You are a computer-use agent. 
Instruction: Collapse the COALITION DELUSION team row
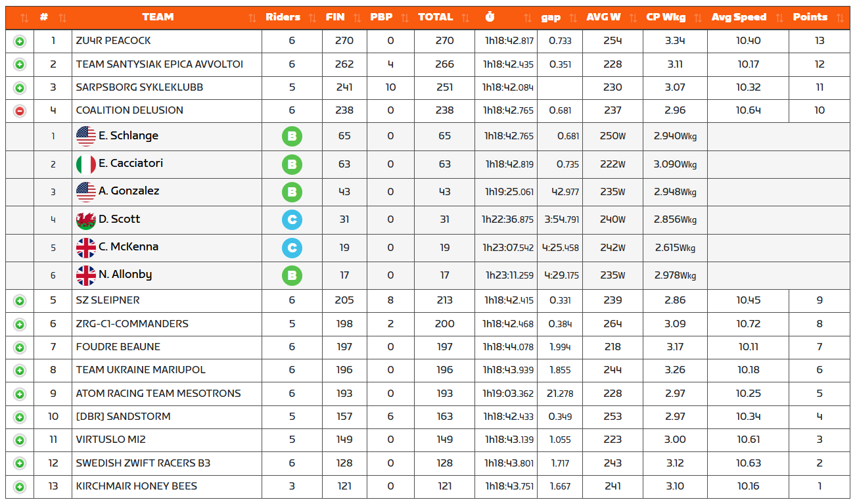[20, 110]
